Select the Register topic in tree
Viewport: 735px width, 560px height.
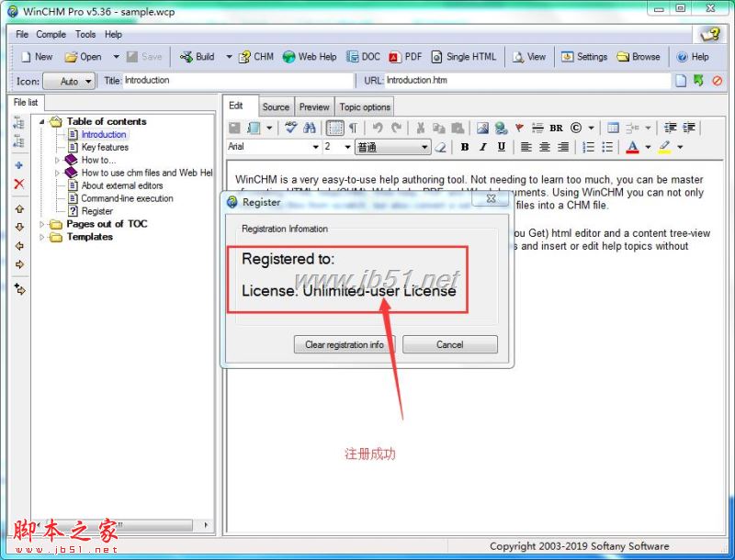point(97,211)
